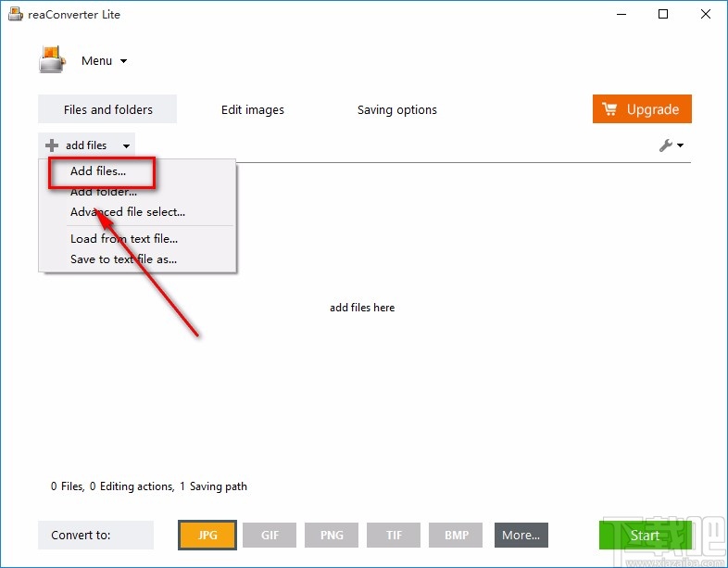Switch to Edit images tab
The image size is (728, 568).
pyautogui.click(x=253, y=109)
